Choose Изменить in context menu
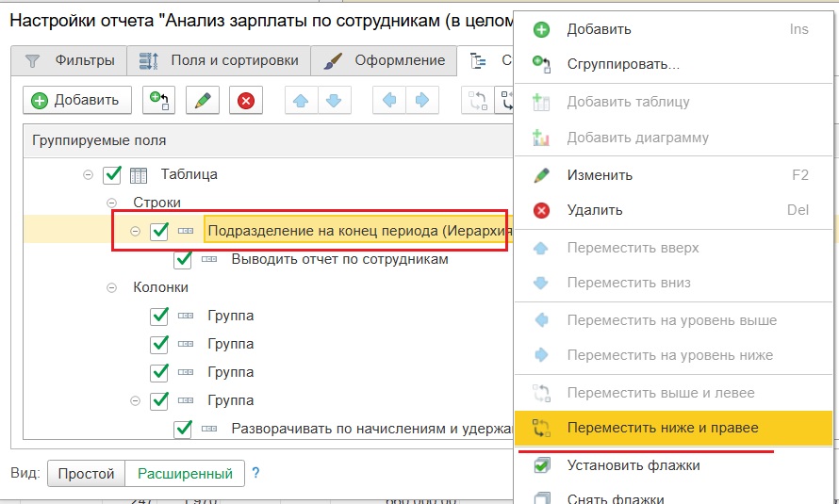This screenshot has height=504, width=839. pos(674,175)
